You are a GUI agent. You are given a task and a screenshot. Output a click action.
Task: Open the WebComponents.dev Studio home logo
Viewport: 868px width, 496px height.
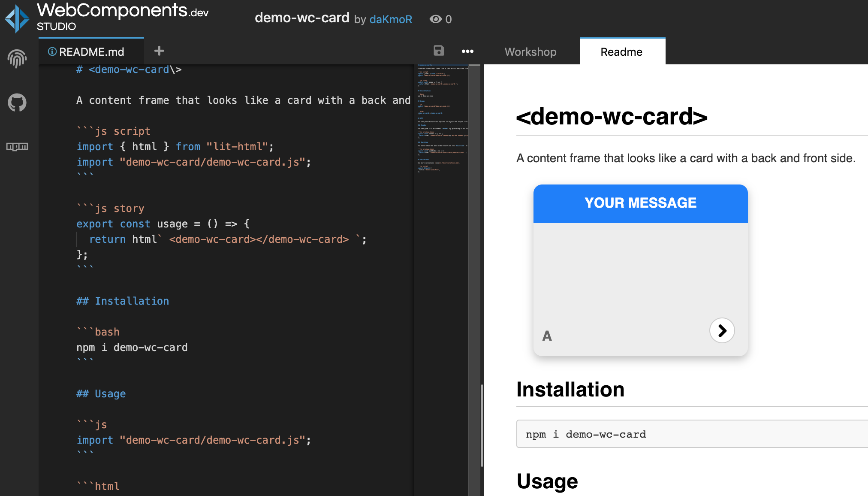(17, 18)
